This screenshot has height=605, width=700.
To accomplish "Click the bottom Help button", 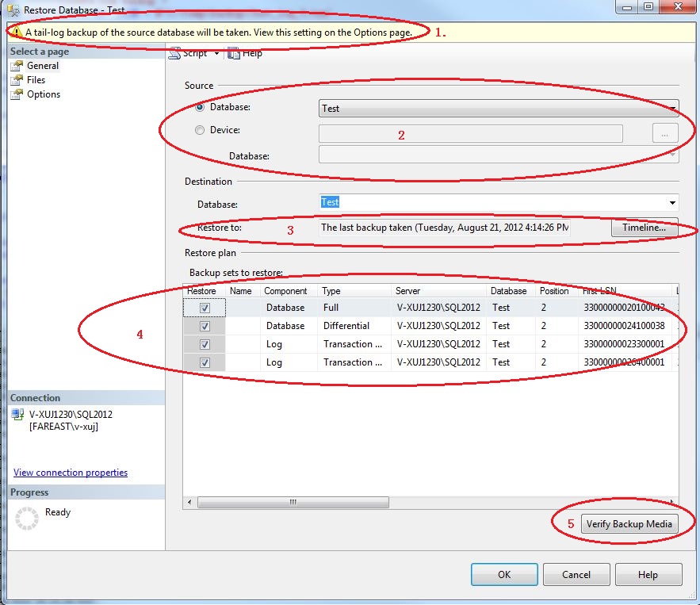I will [x=648, y=575].
